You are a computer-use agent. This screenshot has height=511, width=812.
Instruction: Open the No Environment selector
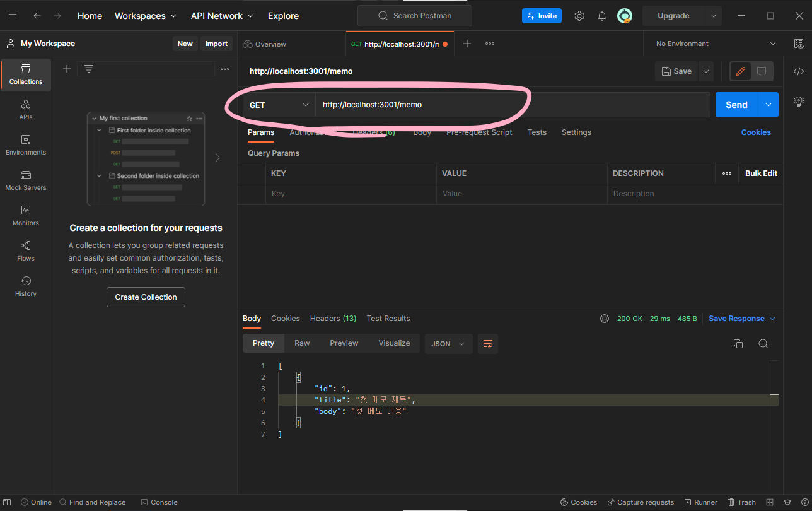click(716, 44)
